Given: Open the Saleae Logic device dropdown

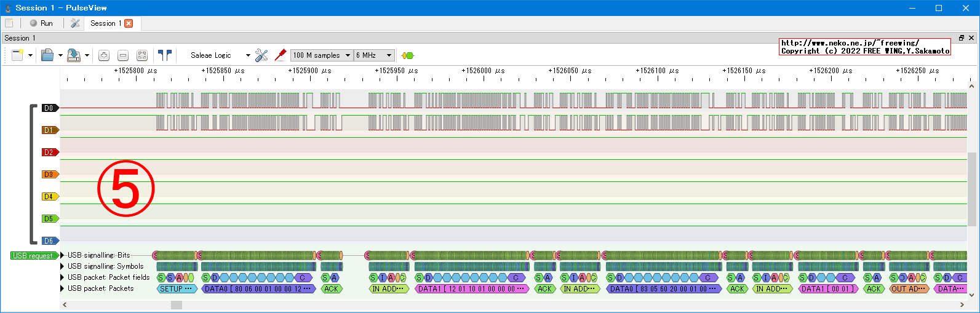Looking at the screenshot, I should (x=219, y=55).
